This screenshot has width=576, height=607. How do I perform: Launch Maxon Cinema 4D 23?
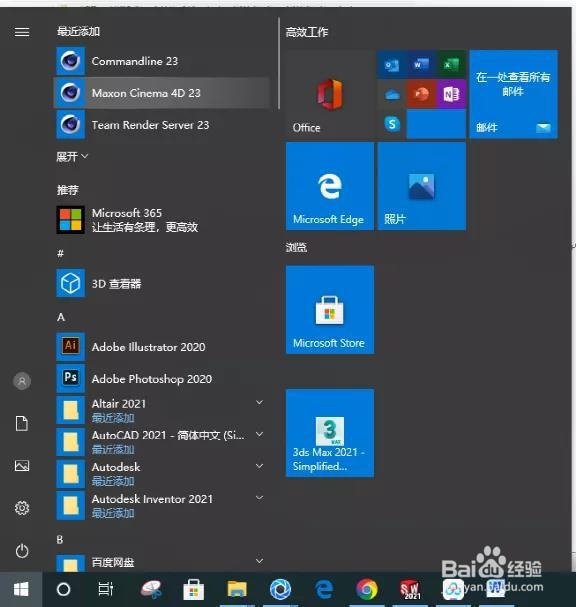tap(162, 93)
